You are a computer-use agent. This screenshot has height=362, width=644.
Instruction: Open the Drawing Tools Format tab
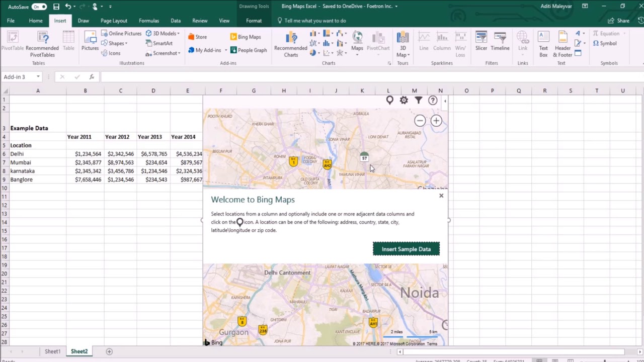tap(254, 21)
